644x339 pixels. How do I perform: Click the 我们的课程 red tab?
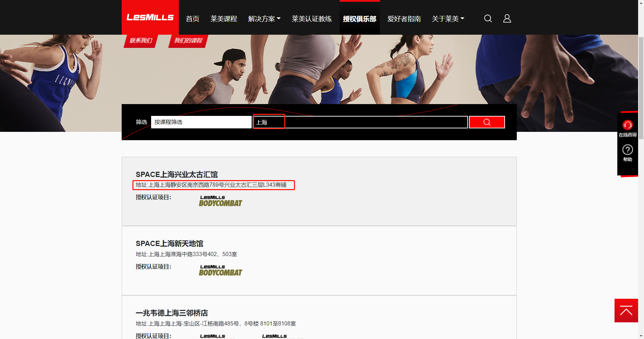click(188, 41)
